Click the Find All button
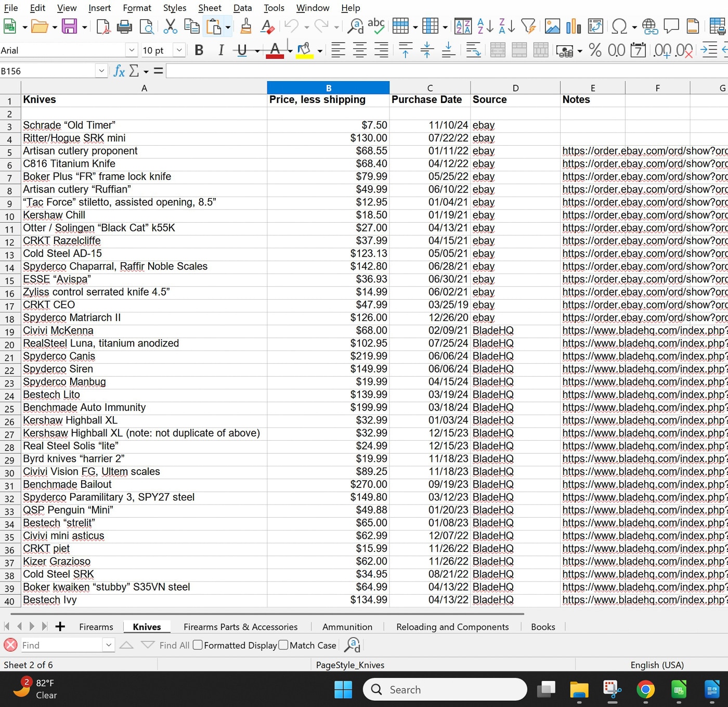The width and height of the screenshot is (728, 707). 174,645
